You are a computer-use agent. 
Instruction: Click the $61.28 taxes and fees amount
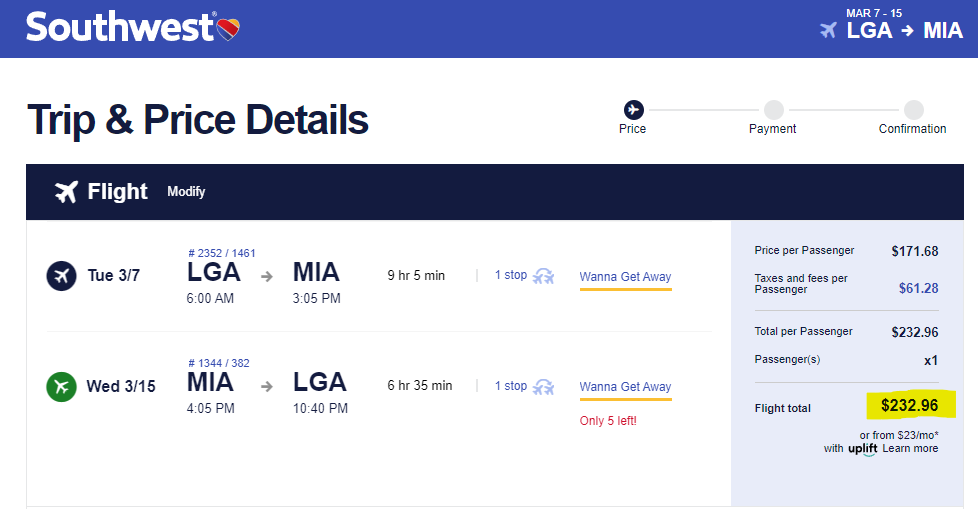point(918,288)
